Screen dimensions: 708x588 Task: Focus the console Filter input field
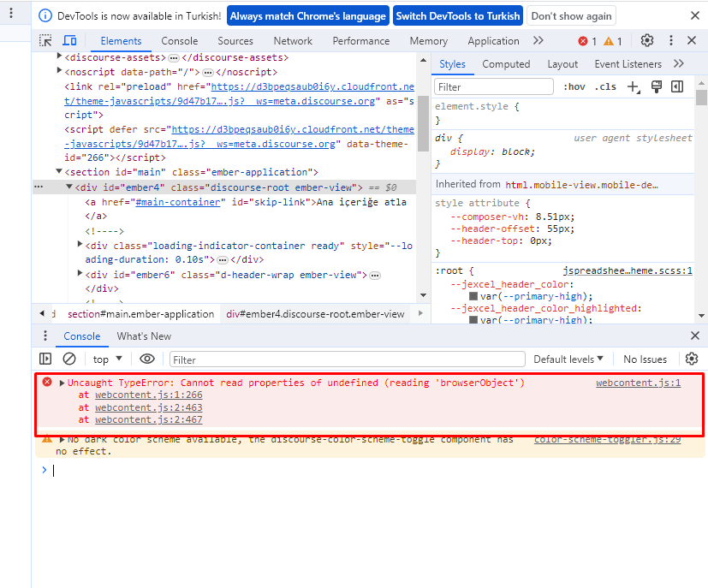[x=348, y=359]
